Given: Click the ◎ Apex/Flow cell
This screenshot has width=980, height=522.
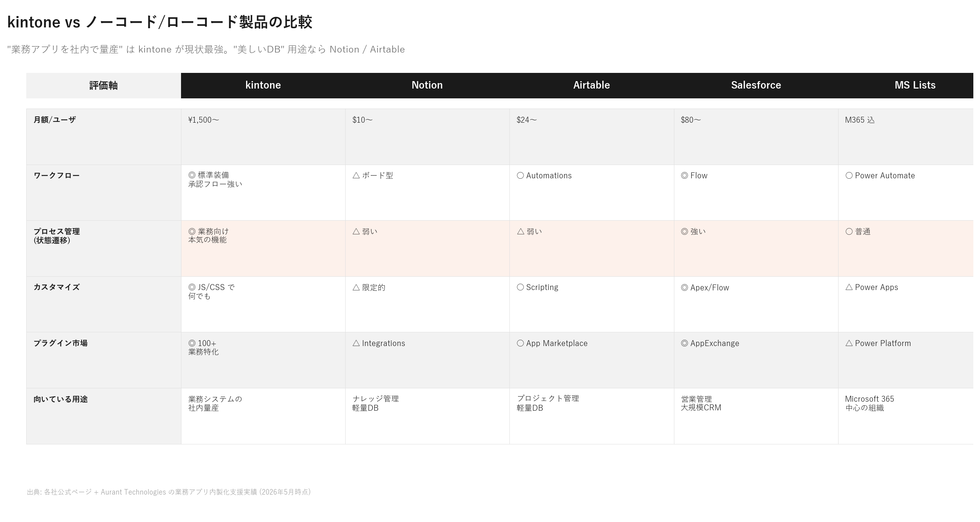Looking at the screenshot, I should click(x=756, y=304).
